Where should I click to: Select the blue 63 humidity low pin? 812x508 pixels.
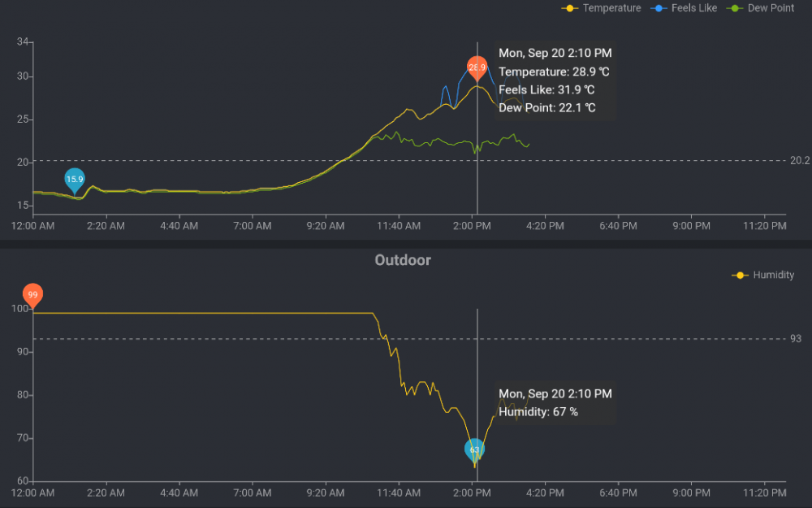(x=475, y=449)
